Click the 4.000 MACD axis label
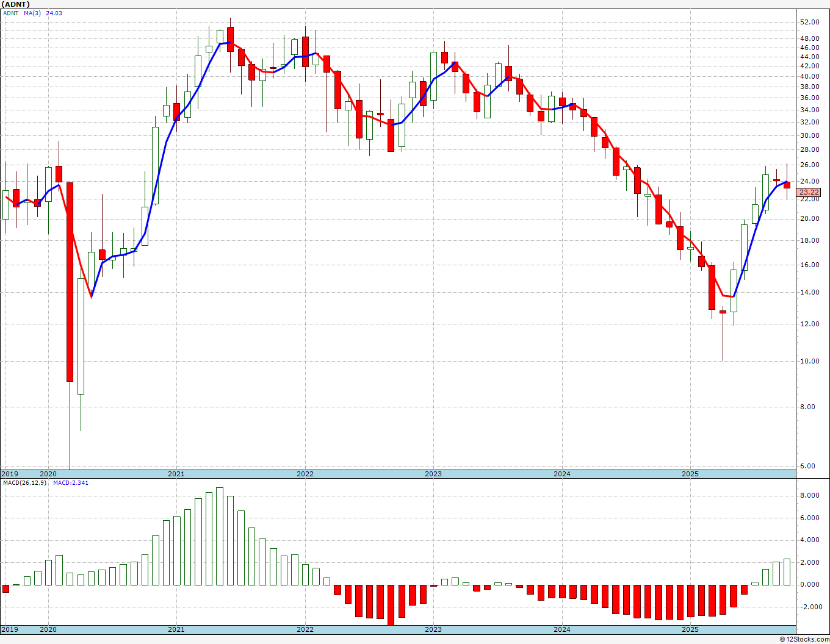The height and width of the screenshot is (644, 830). [x=809, y=540]
